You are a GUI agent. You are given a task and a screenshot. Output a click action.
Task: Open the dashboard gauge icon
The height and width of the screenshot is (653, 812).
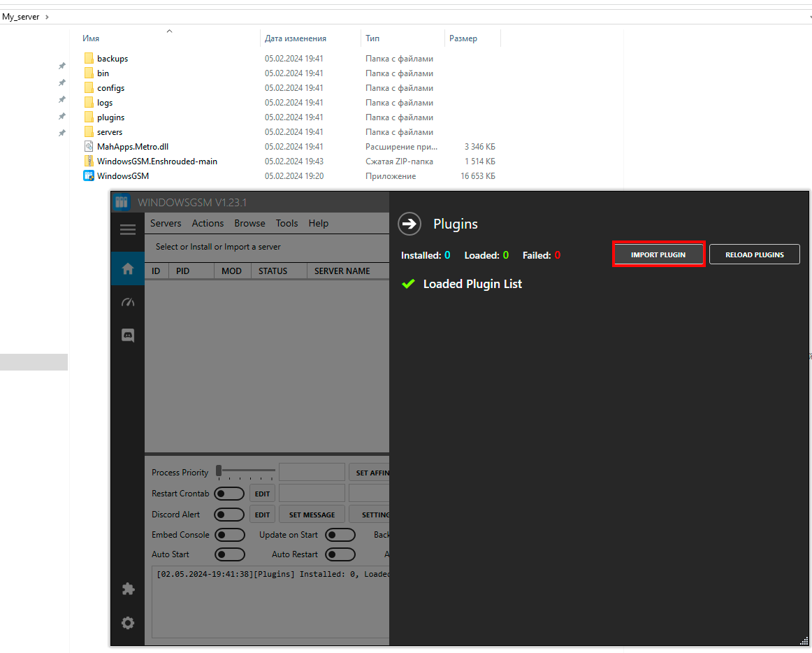coord(128,302)
